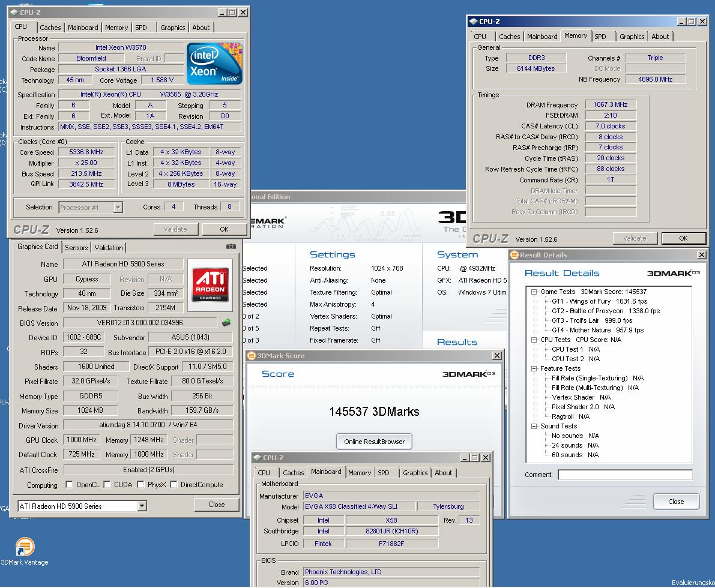This screenshot has height=588, width=715.
Task: Collapse the CPU Tests tree node
Action: [534, 340]
